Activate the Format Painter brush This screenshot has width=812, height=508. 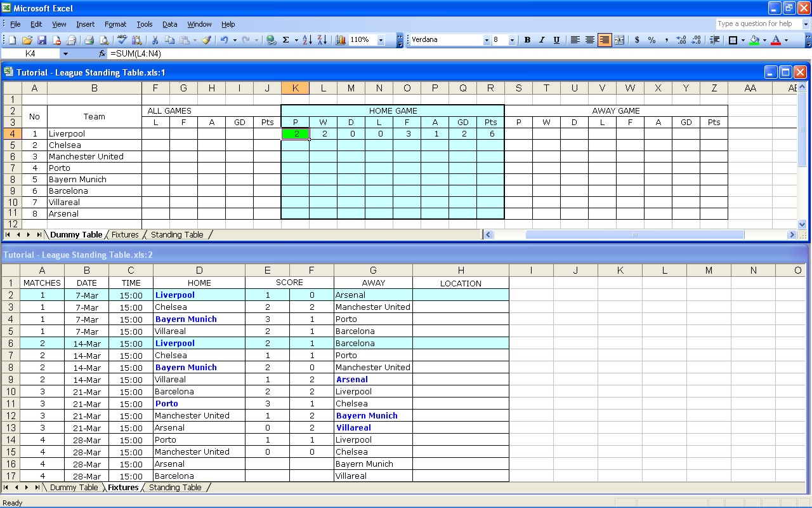[206, 40]
